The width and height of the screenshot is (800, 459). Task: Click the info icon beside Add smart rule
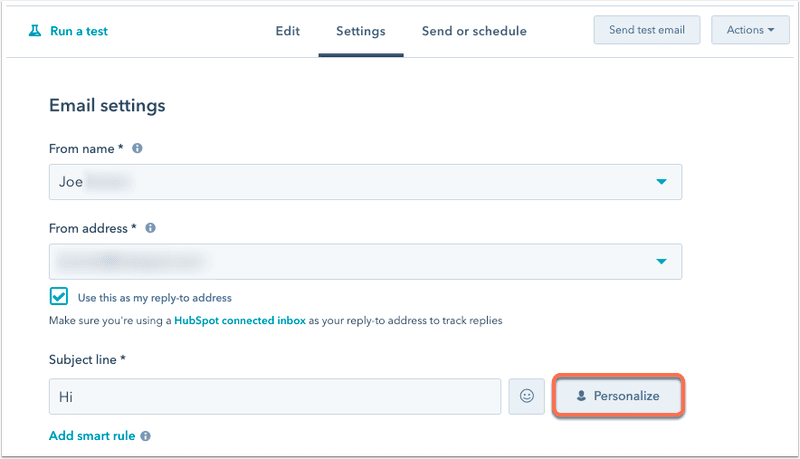pos(146,436)
